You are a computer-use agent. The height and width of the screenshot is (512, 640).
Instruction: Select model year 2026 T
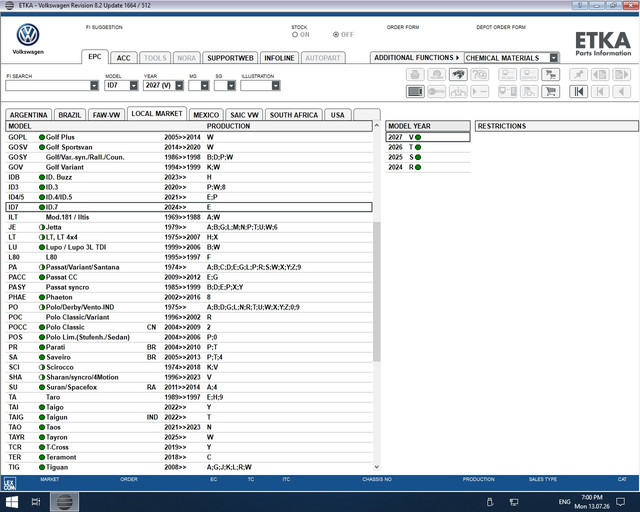click(428, 147)
